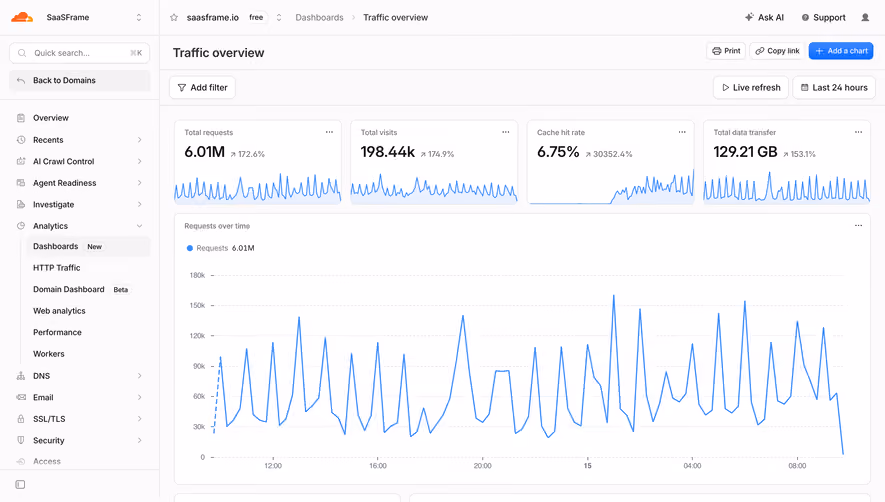
Task: Click the Overview clipboard icon
Action: point(21,118)
